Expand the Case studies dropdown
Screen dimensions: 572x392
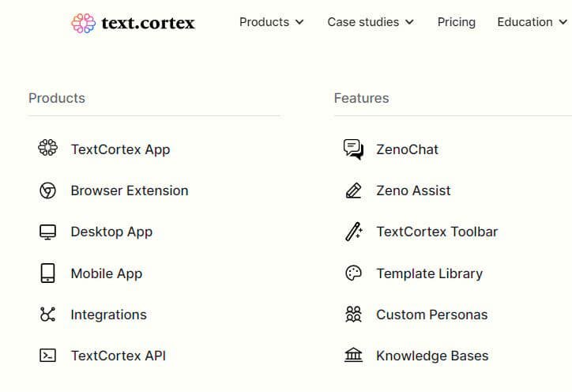pyautogui.click(x=371, y=22)
